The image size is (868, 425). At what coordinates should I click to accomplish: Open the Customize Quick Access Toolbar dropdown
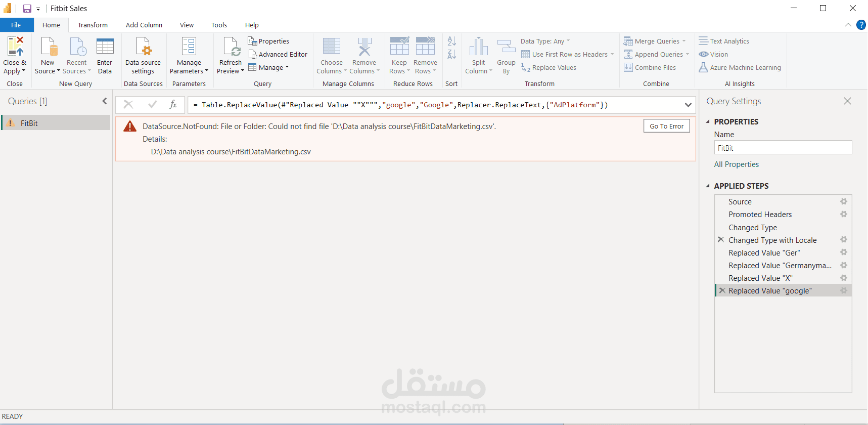pyautogui.click(x=38, y=9)
